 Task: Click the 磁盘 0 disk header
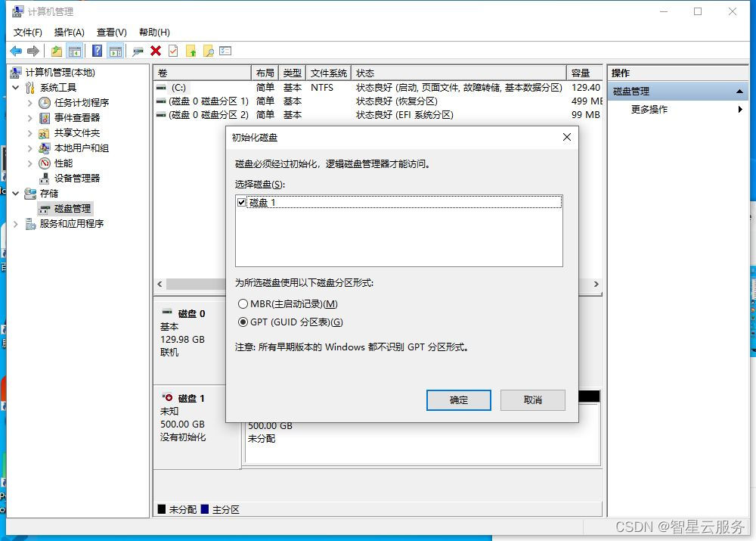191,313
